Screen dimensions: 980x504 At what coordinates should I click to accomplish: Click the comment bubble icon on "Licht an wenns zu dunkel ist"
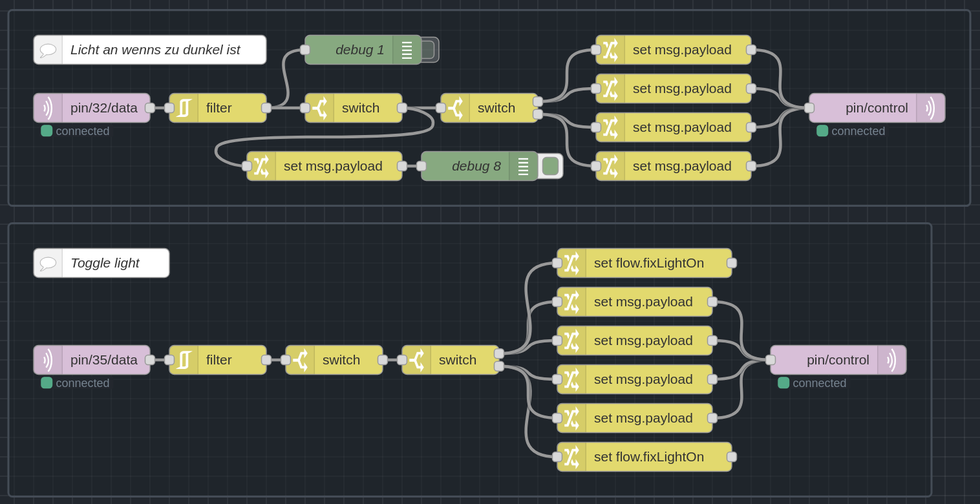click(48, 50)
